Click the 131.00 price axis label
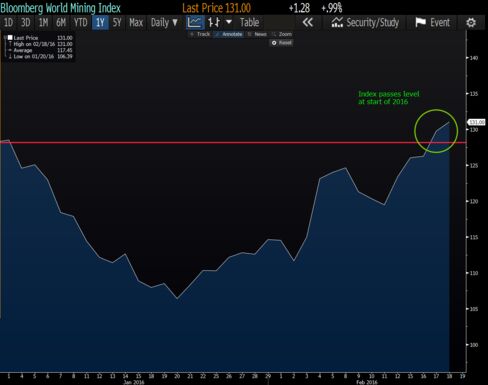 [477, 122]
